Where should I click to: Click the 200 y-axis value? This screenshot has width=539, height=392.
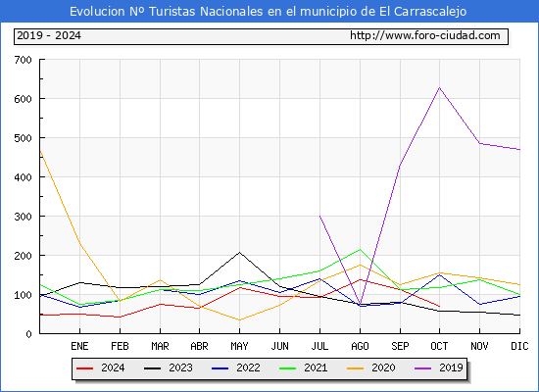[24, 256]
